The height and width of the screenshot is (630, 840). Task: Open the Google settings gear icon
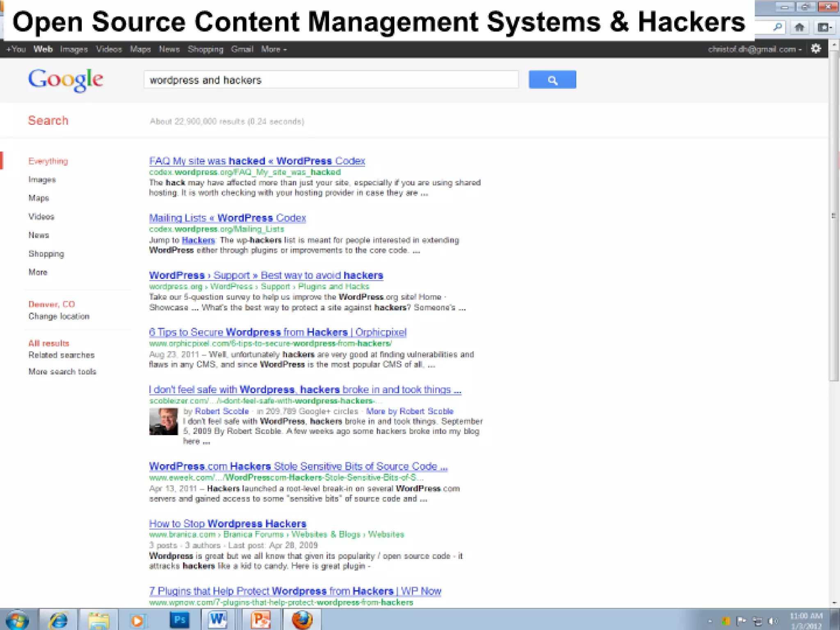pos(816,49)
